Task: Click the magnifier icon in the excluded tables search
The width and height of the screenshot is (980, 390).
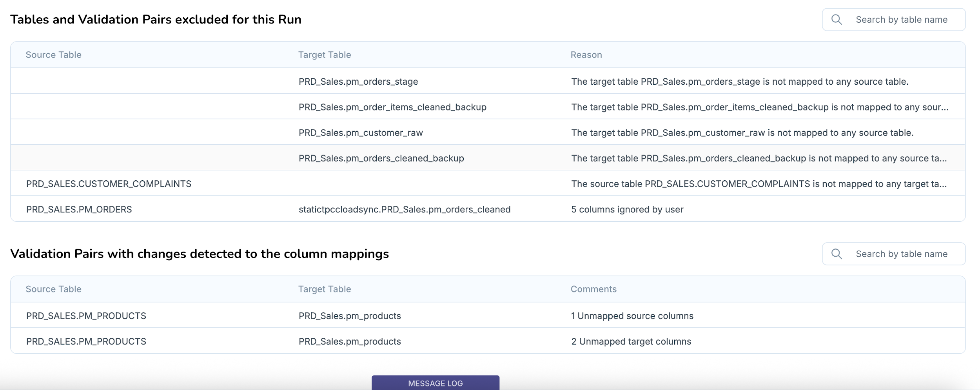Action: click(836, 20)
